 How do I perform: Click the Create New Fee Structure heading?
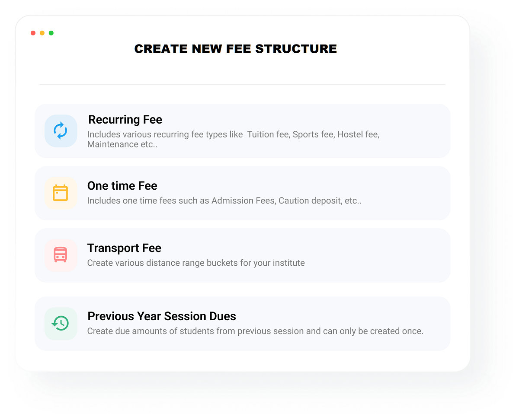[236, 49]
